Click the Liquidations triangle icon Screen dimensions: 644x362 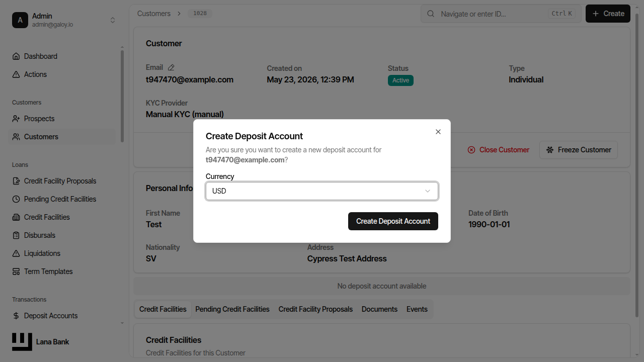pos(16,253)
